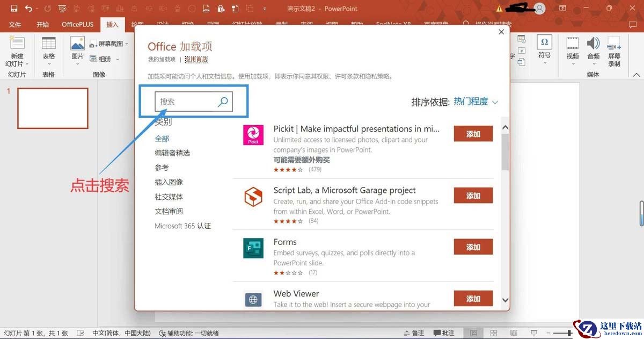Click the user account avatar icon
This screenshot has height=339, width=644.
pos(539,9)
